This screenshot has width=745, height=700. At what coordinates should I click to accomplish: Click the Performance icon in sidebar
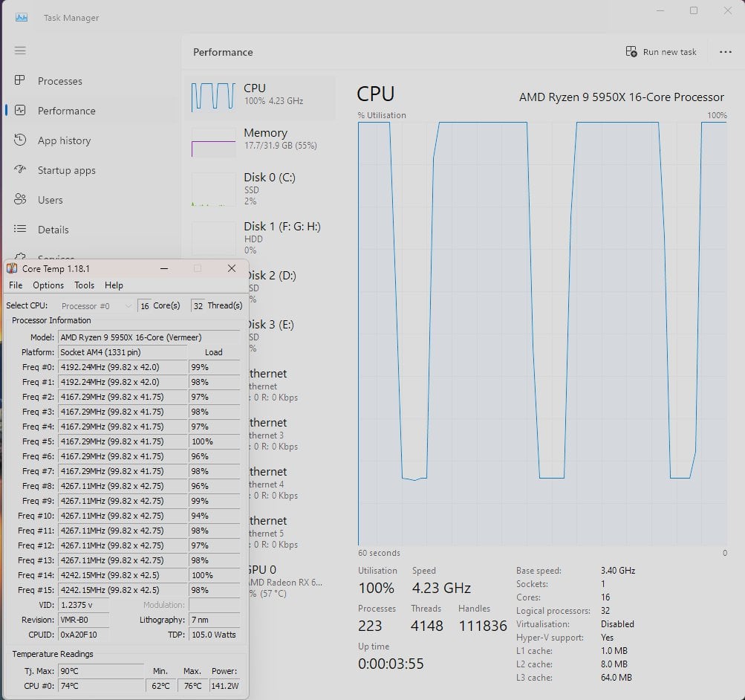point(20,110)
